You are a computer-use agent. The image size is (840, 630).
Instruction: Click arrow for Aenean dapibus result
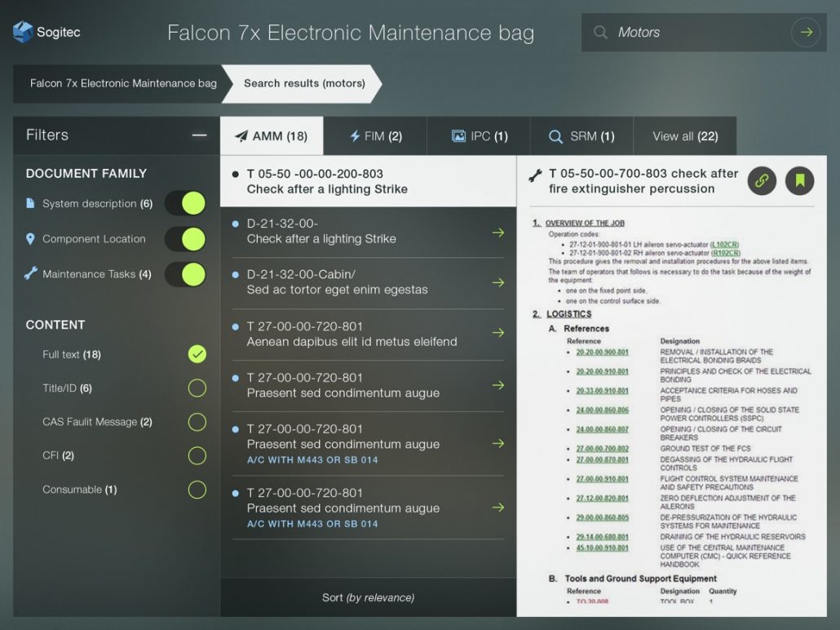point(497,334)
